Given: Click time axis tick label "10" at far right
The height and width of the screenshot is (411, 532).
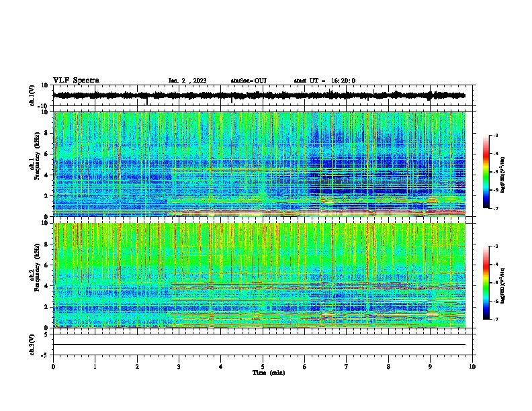Looking at the screenshot, I should (x=472, y=367).
